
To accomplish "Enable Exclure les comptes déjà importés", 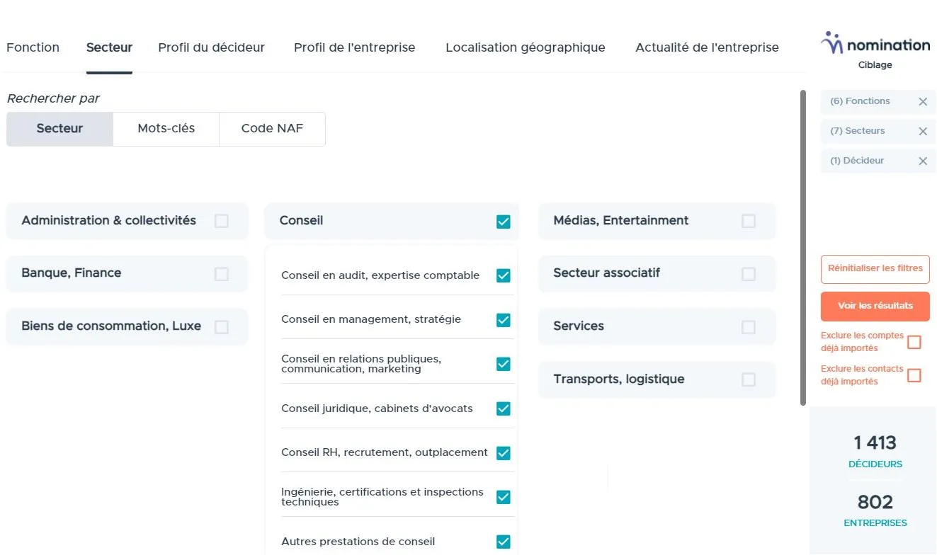I will click(914, 341).
